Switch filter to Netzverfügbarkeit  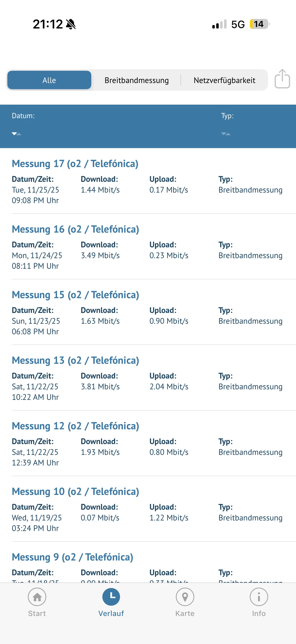pos(224,80)
